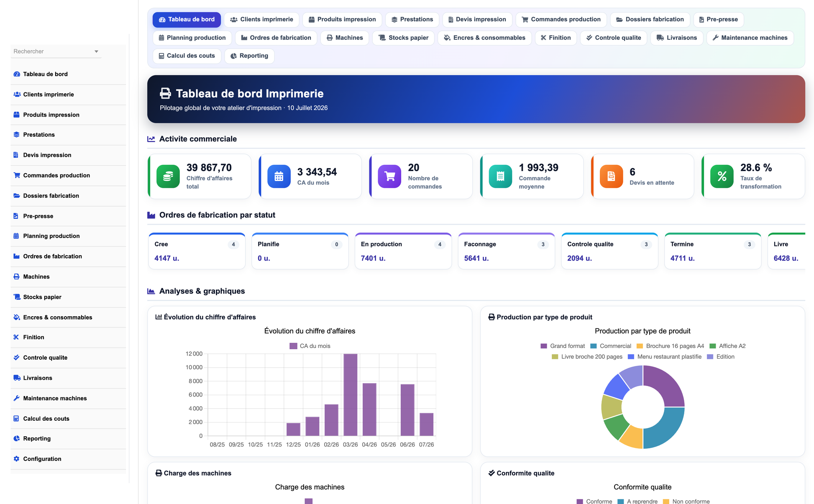Click the Devis impression sidebar document icon
Screen dimensions: 814x504
click(x=16, y=155)
